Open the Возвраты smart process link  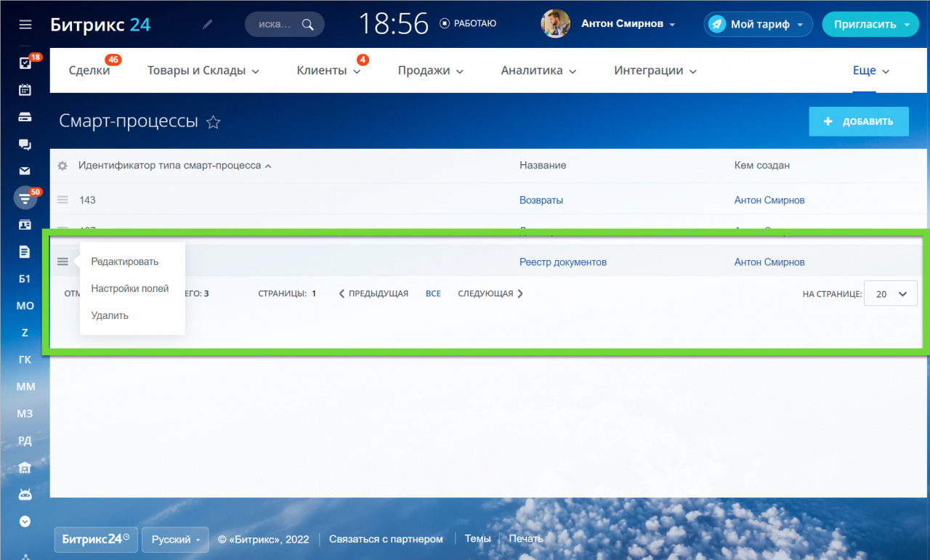[541, 200]
